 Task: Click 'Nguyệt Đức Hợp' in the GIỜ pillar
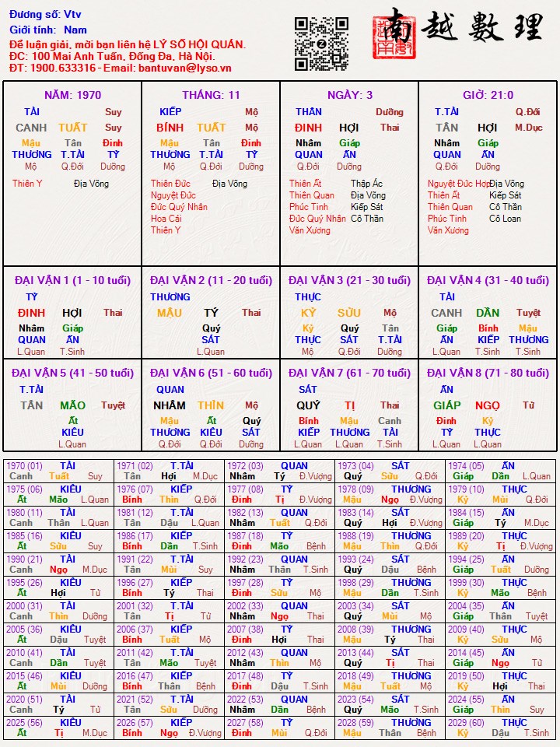click(x=458, y=184)
